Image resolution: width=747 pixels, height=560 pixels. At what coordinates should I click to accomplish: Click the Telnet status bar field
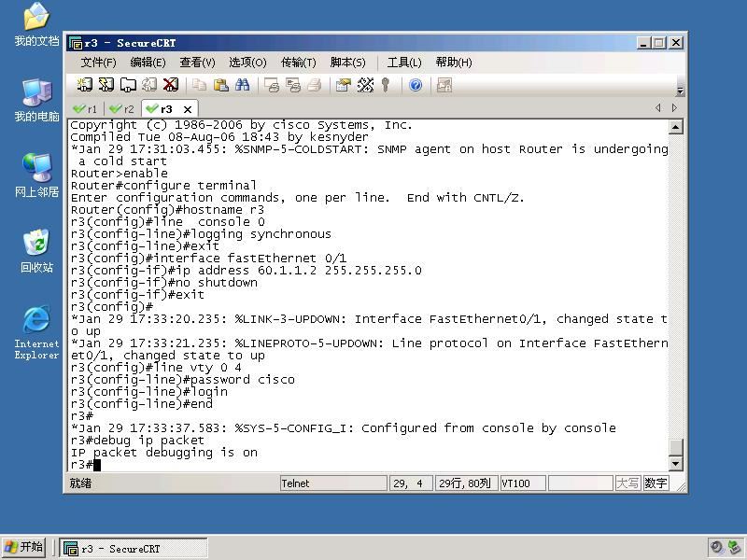[333, 483]
